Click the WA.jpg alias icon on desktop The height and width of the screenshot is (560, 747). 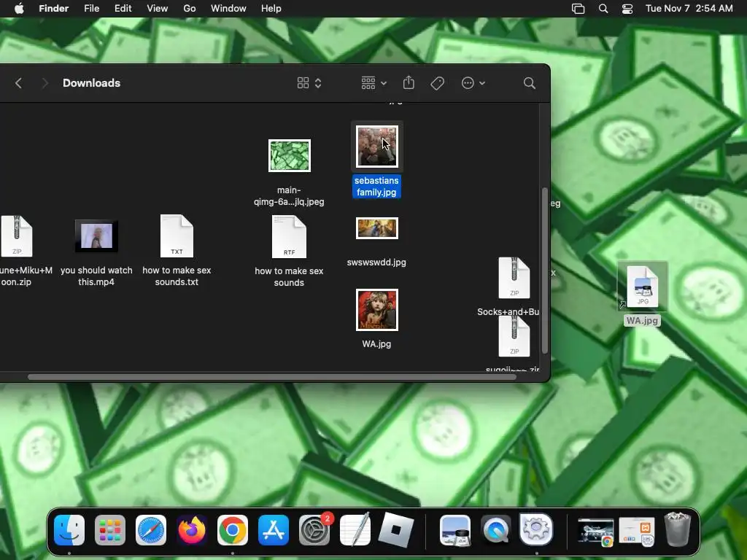click(643, 286)
